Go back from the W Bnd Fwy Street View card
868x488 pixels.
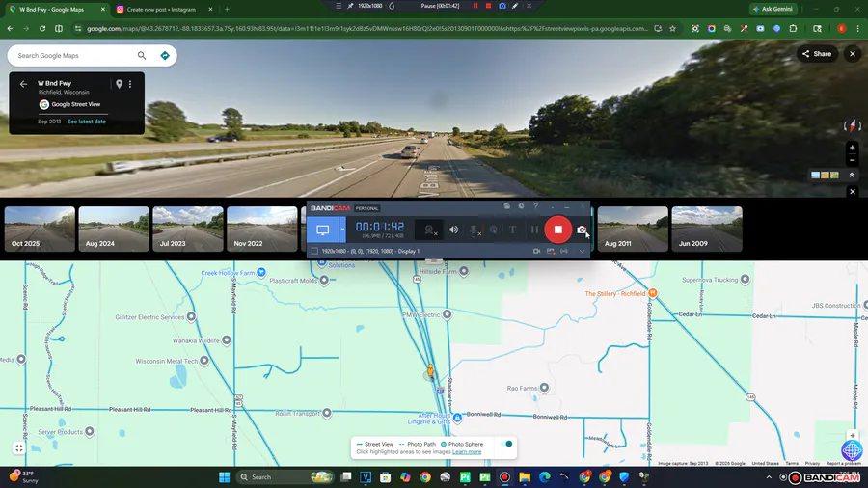click(x=23, y=84)
